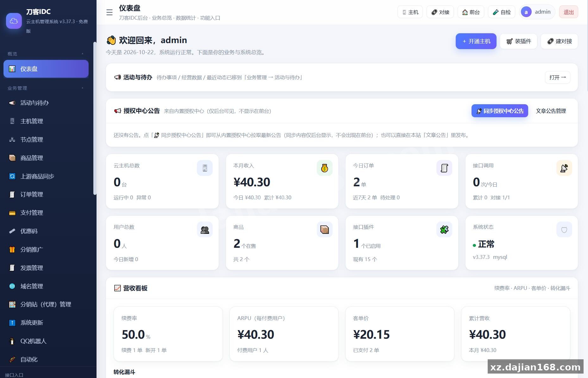The height and width of the screenshot is (378, 588).
Task: Click the 开通主机 button
Action: (476, 41)
